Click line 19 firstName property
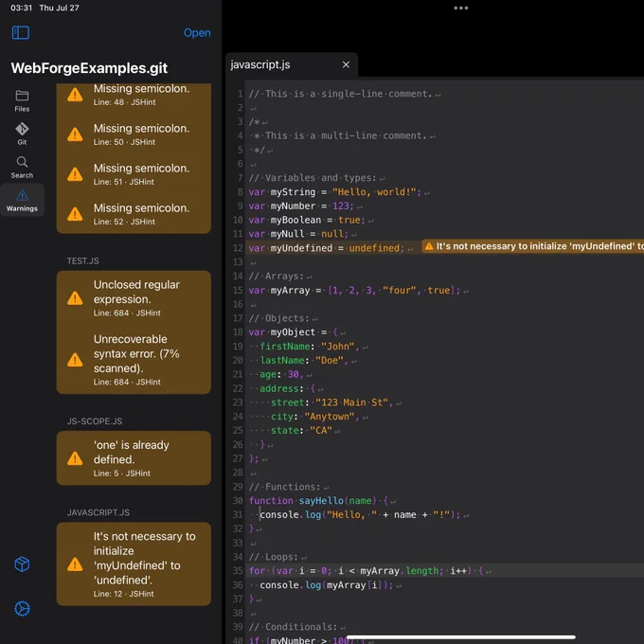644x644 pixels. coord(310,347)
